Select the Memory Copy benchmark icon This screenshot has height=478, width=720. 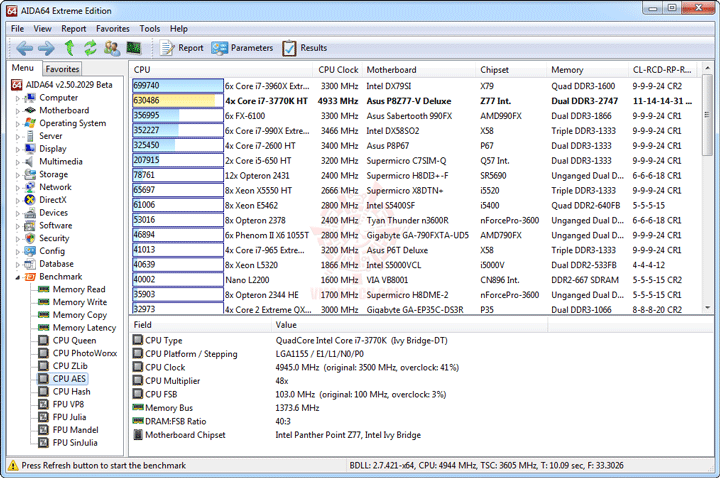click(x=44, y=315)
